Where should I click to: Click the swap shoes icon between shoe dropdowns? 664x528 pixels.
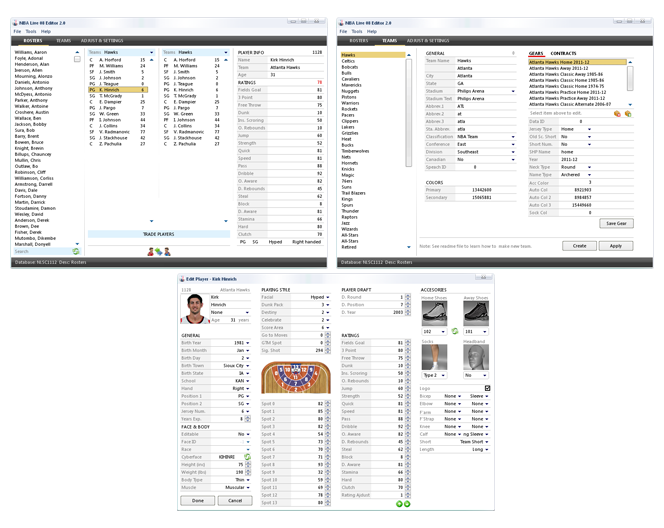[455, 331]
